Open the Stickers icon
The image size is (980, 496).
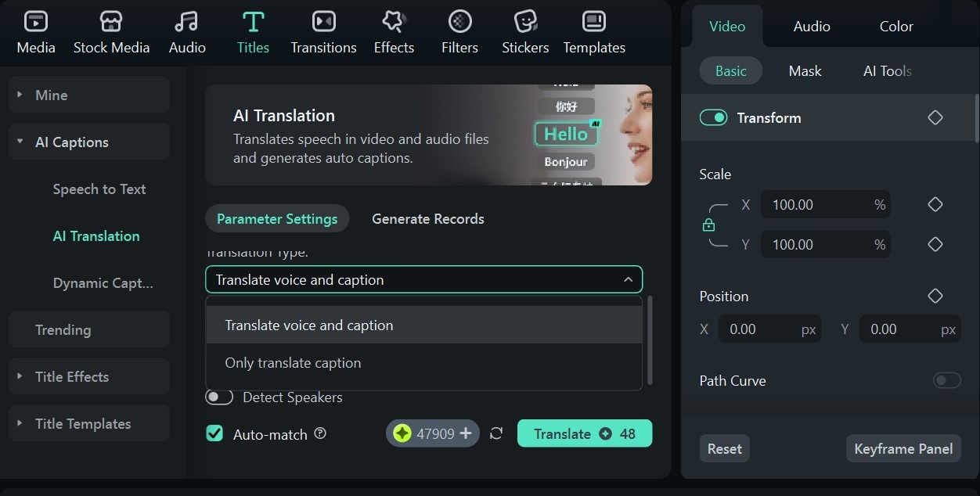pyautogui.click(x=525, y=21)
